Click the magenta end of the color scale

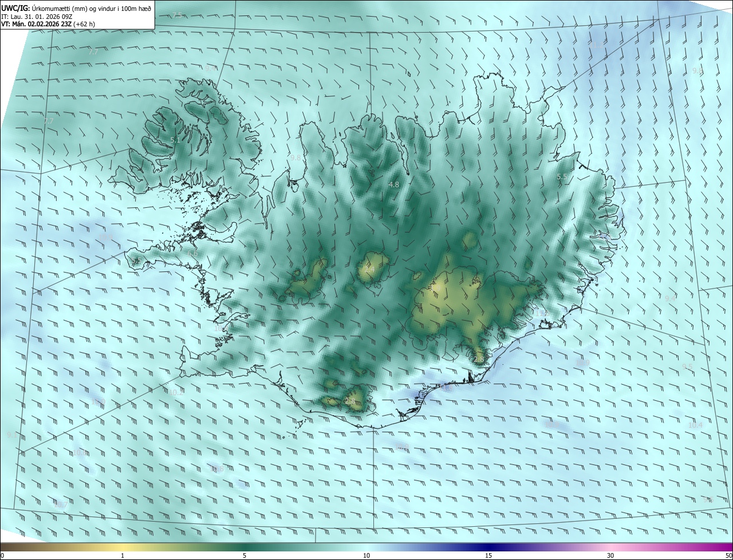coord(723,547)
